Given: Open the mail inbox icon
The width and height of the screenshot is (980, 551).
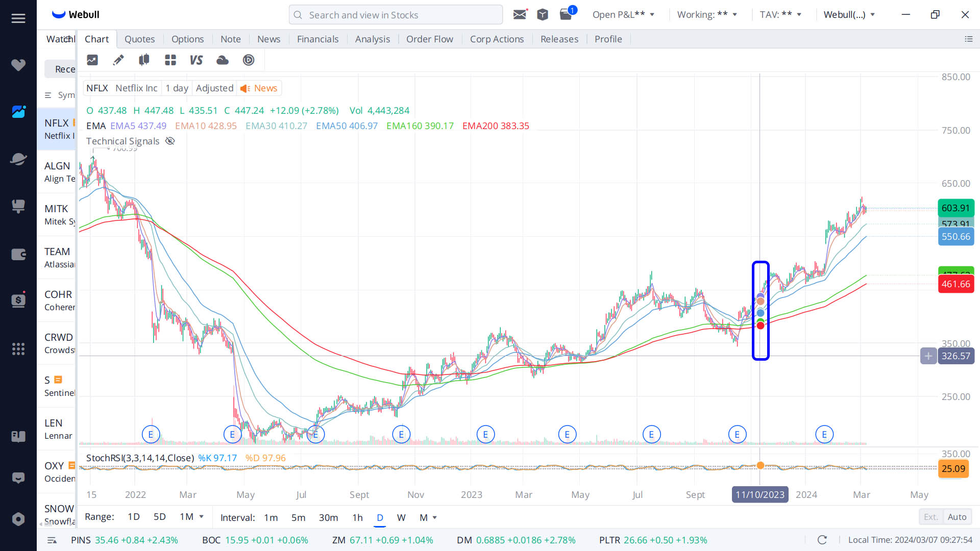Looking at the screenshot, I should (520, 14).
